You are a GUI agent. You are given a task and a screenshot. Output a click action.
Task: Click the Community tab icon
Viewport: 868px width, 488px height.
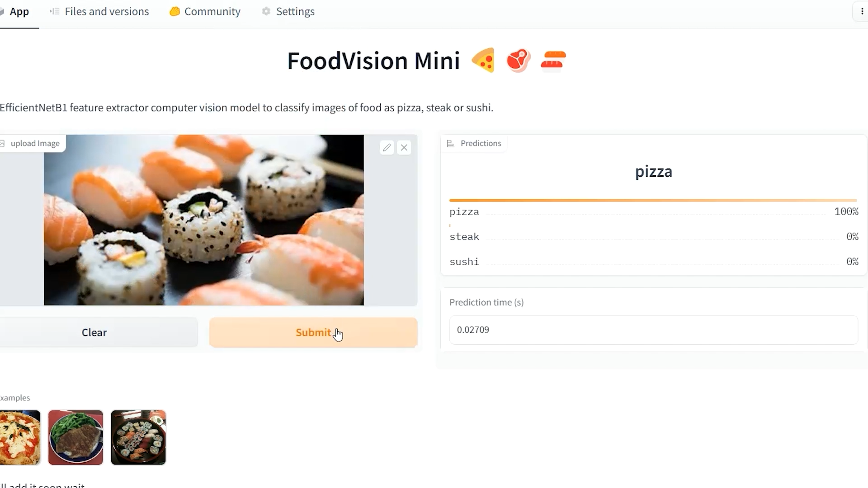pyautogui.click(x=175, y=12)
